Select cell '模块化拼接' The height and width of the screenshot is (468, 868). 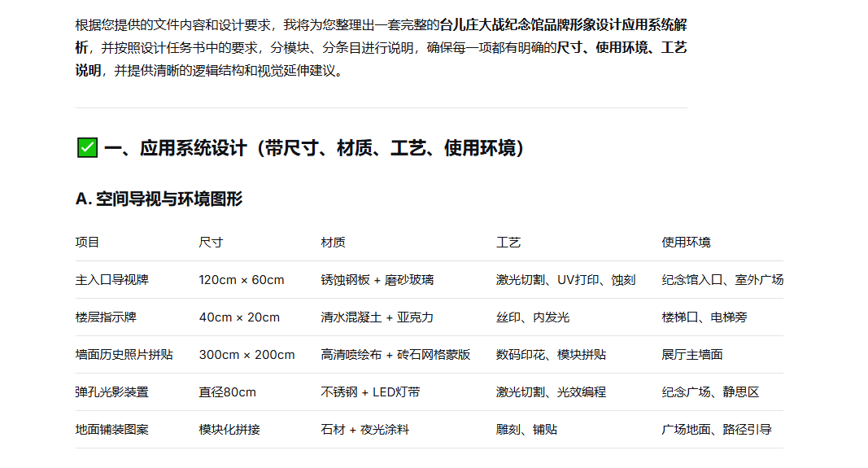coord(229,429)
